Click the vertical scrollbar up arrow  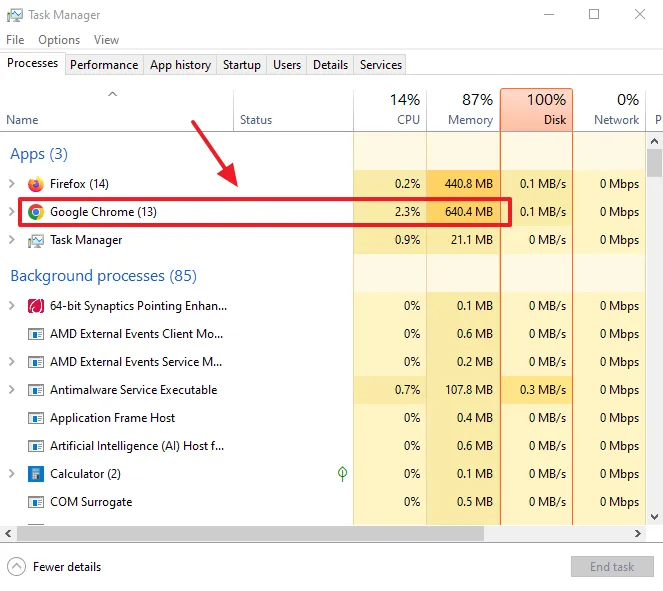654,141
